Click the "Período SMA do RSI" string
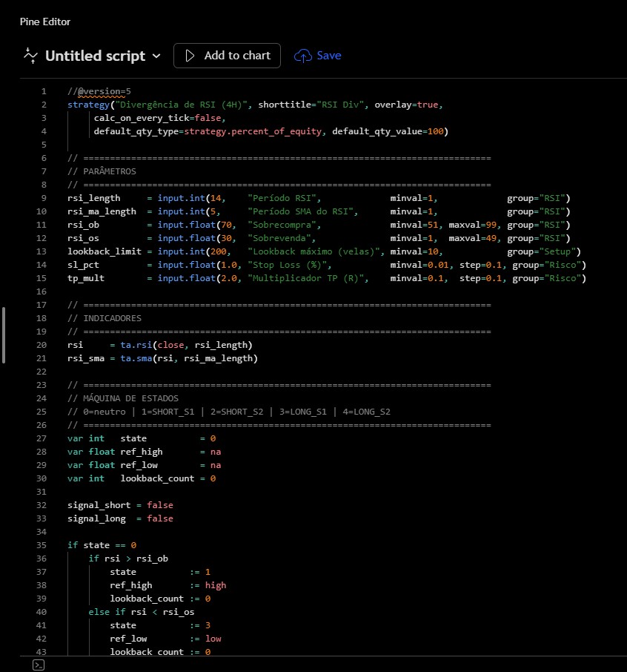 coord(300,211)
